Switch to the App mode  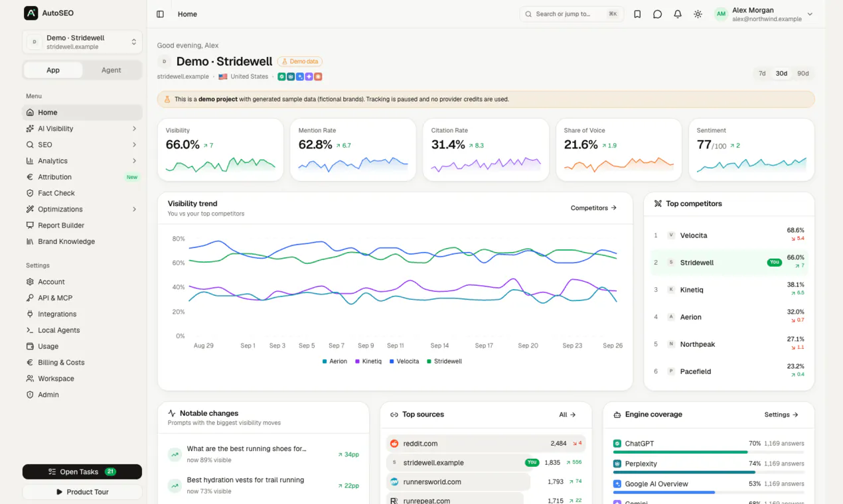53,70
